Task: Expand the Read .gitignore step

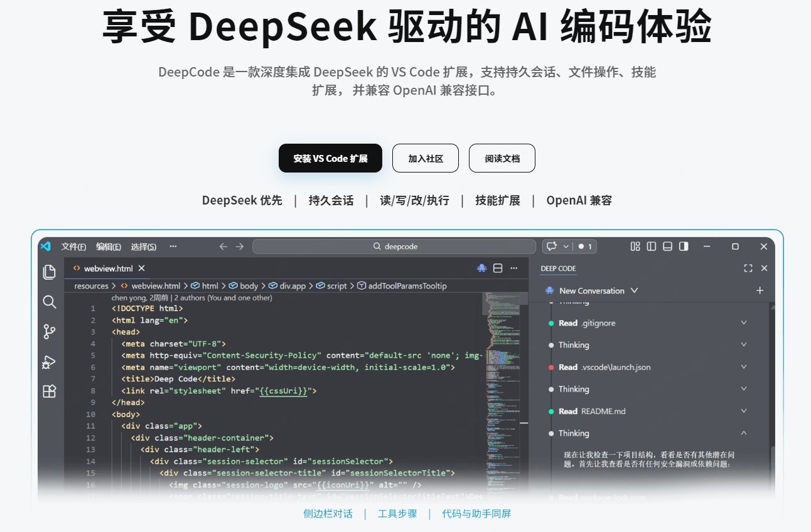Action: (x=744, y=323)
